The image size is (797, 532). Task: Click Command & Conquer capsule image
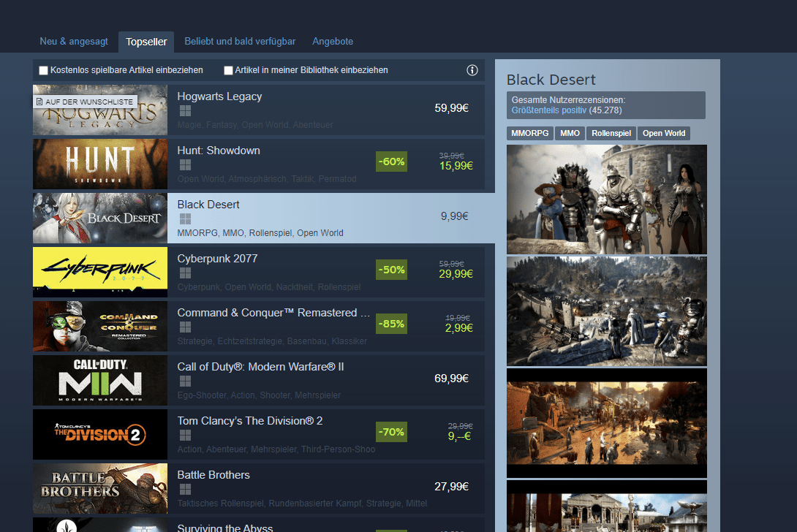click(100, 326)
